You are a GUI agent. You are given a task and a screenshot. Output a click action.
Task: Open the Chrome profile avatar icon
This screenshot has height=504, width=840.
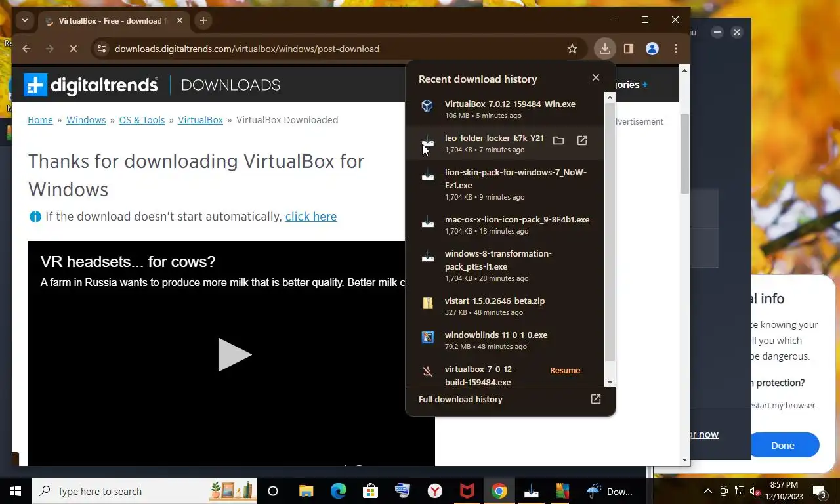pyautogui.click(x=652, y=49)
